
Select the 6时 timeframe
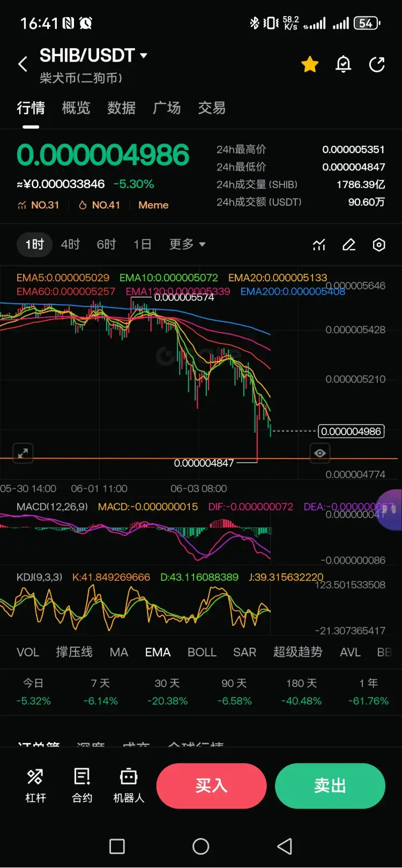point(106,244)
